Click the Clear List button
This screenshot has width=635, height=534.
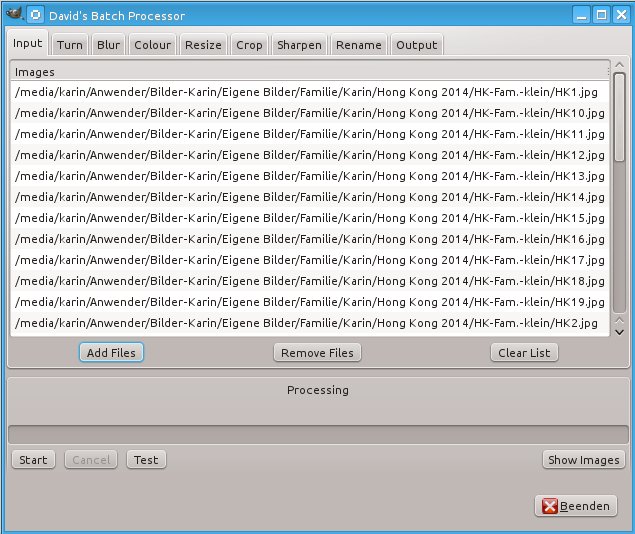click(524, 353)
